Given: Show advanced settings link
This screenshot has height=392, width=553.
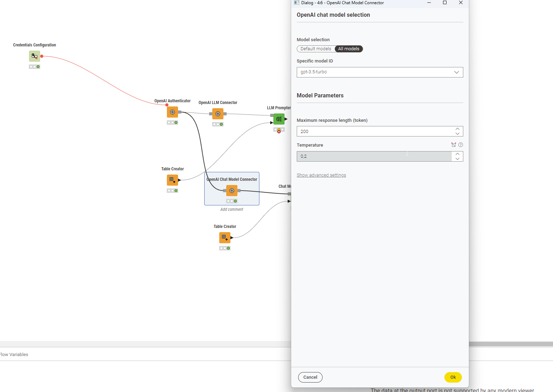Looking at the screenshot, I should pos(321,175).
